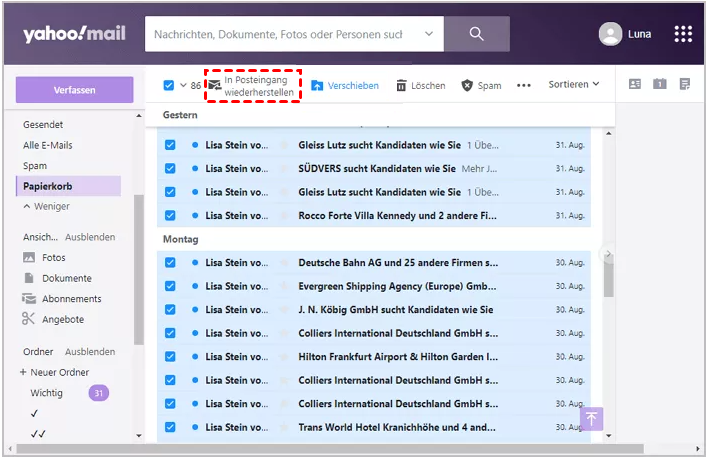Click the horizontal scrollbar at bottom
The width and height of the screenshot is (707, 458).
pos(330,449)
